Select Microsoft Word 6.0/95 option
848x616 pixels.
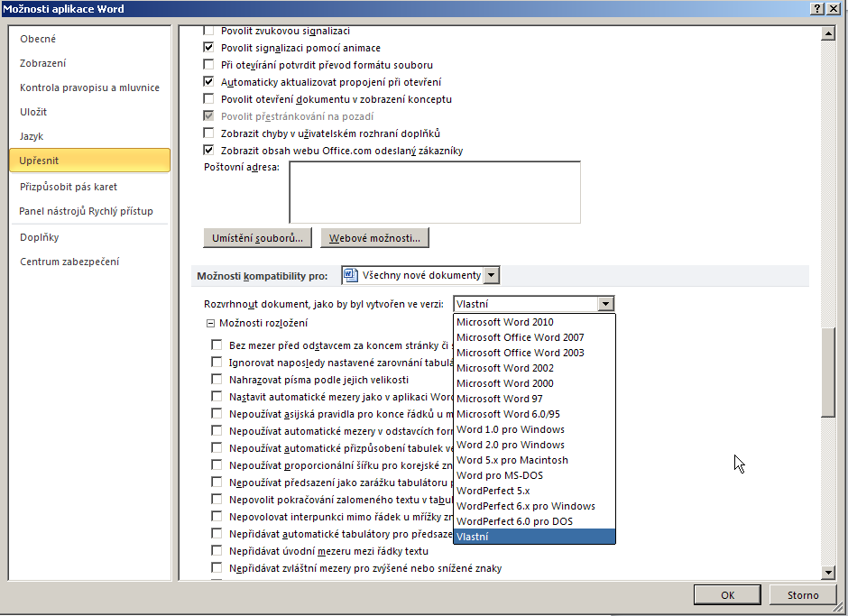(x=534, y=414)
